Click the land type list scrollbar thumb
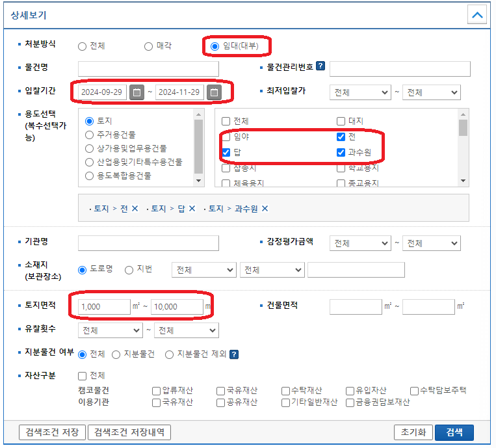Viewport: 496px width, 448px height. point(463,127)
